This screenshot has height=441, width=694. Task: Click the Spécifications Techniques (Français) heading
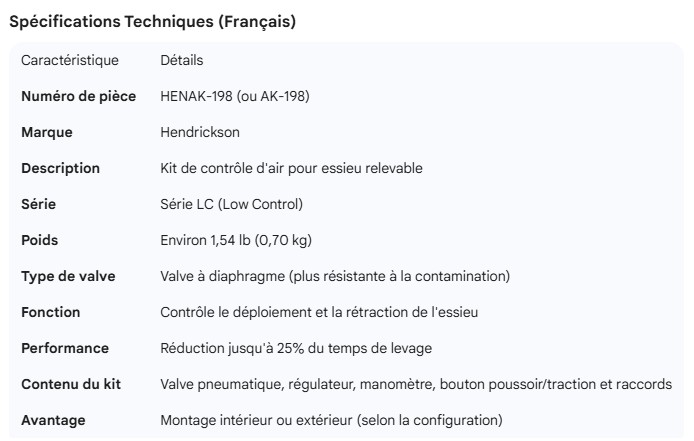pos(151,22)
